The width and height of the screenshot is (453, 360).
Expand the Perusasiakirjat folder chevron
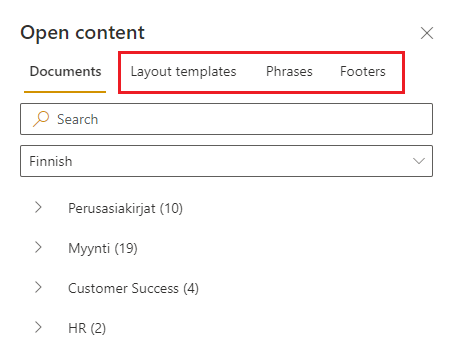38,207
